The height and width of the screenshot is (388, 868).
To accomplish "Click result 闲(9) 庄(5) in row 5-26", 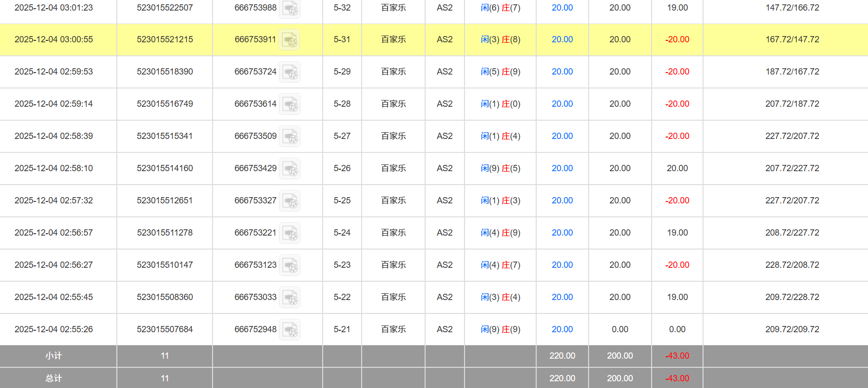I will point(500,168).
